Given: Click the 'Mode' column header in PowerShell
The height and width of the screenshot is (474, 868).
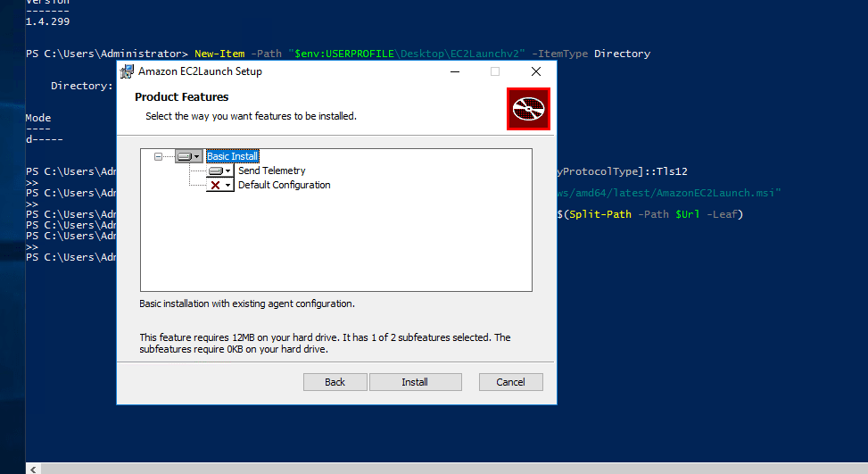Looking at the screenshot, I should pos(38,118).
